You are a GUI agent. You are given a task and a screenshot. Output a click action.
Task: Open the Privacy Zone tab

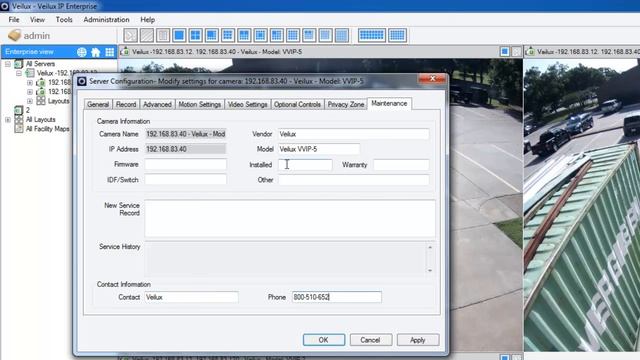(346, 104)
